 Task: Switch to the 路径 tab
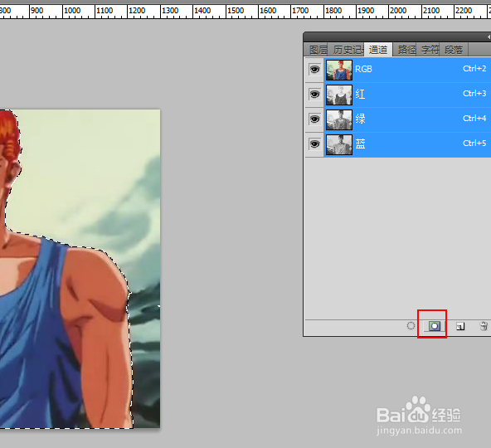point(406,50)
